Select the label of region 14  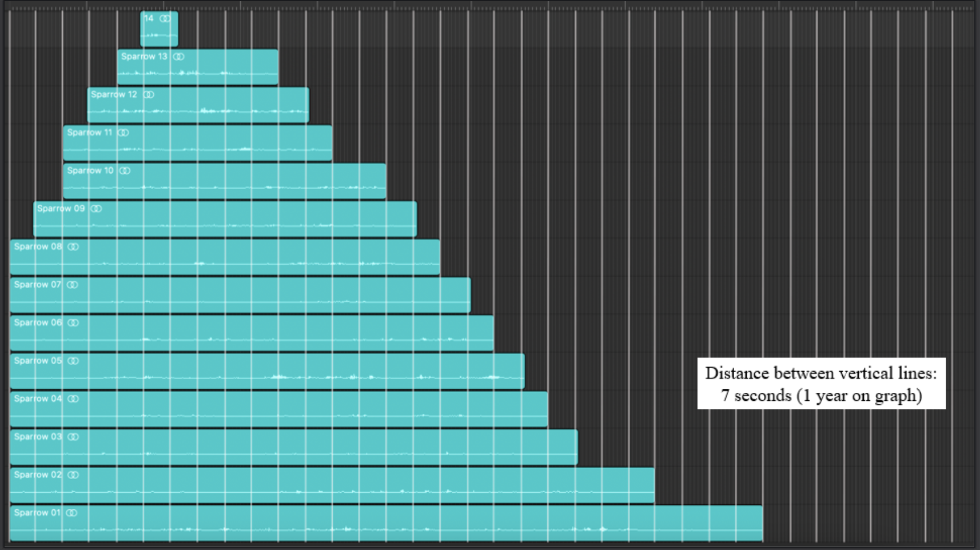pos(149,18)
